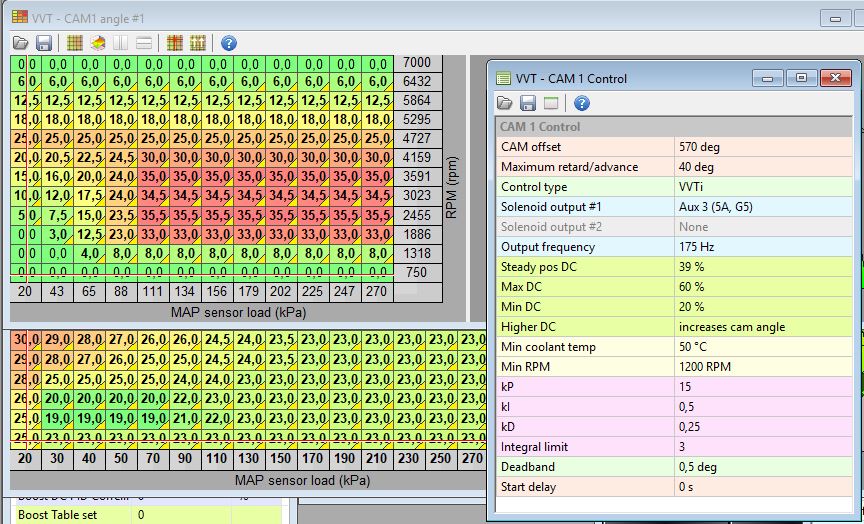Open Higher DC 'increases cam angle' selection

[x=762, y=327]
